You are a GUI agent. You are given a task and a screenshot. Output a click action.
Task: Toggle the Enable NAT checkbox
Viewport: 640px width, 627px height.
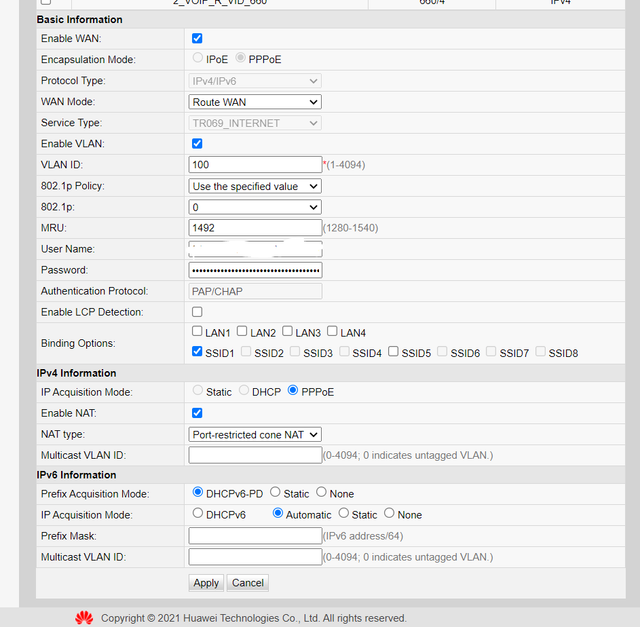point(197,413)
